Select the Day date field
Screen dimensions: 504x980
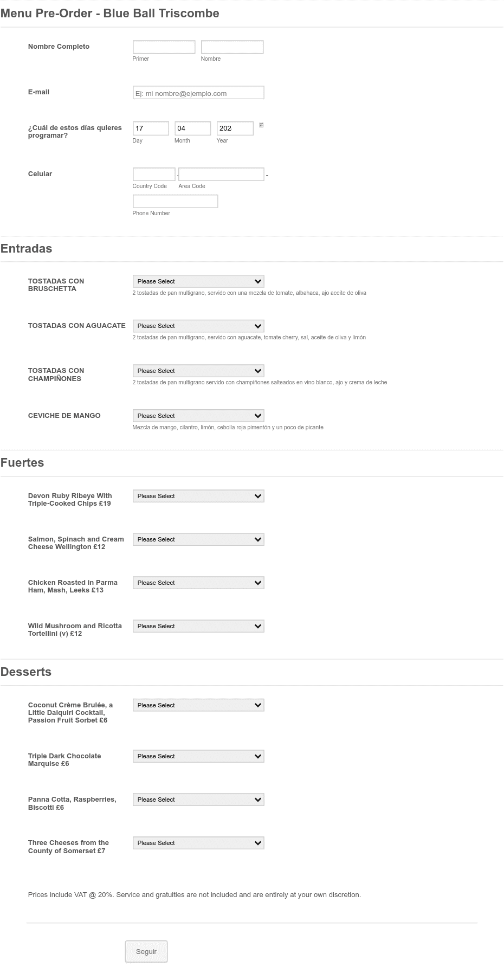tap(151, 128)
